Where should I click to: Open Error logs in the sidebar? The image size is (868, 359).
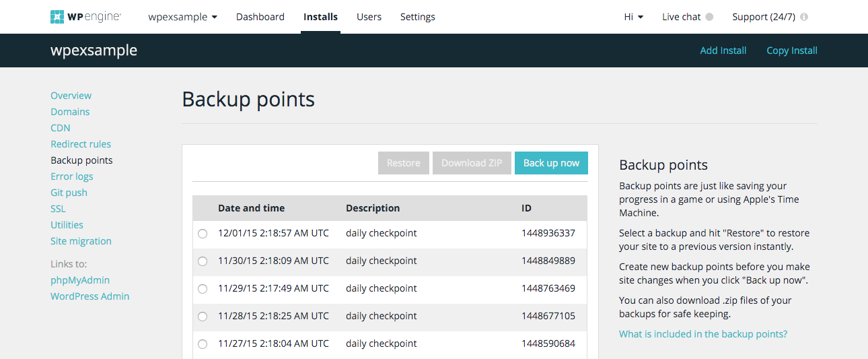tap(72, 176)
